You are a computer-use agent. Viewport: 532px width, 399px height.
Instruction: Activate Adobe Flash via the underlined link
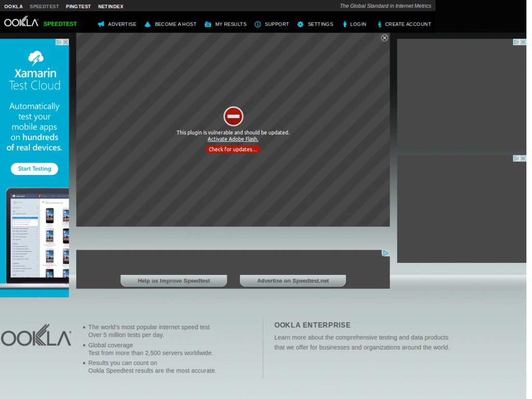[x=233, y=139]
